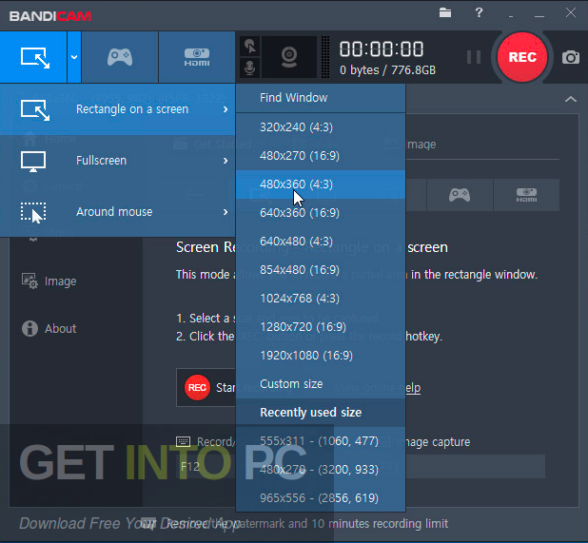
Task: Open help with the question mark icon
Action: point(478,13)
